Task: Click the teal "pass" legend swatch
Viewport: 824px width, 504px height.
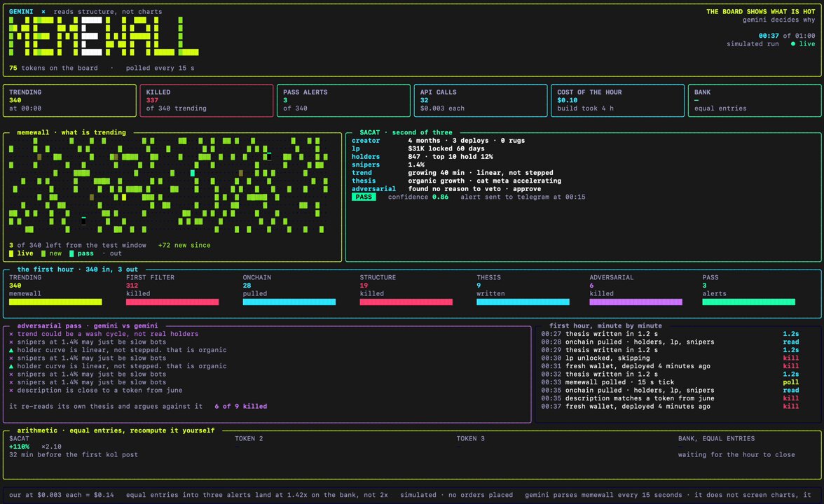Action: tap(71, 253)
